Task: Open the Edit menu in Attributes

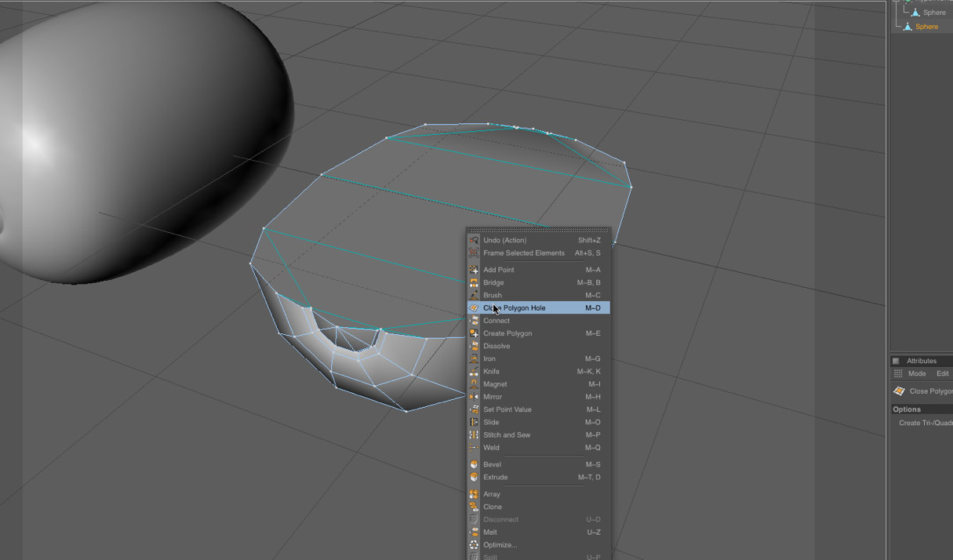Action: point(942,373)
